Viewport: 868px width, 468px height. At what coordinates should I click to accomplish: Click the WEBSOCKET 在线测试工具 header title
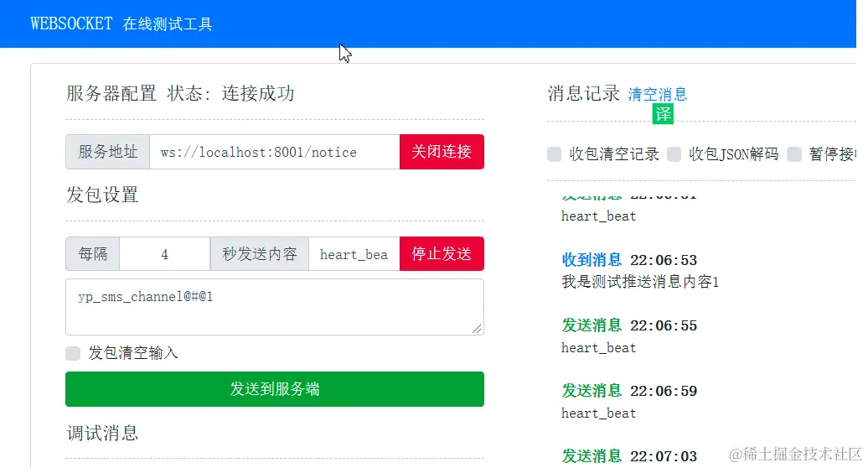point(121,23)
